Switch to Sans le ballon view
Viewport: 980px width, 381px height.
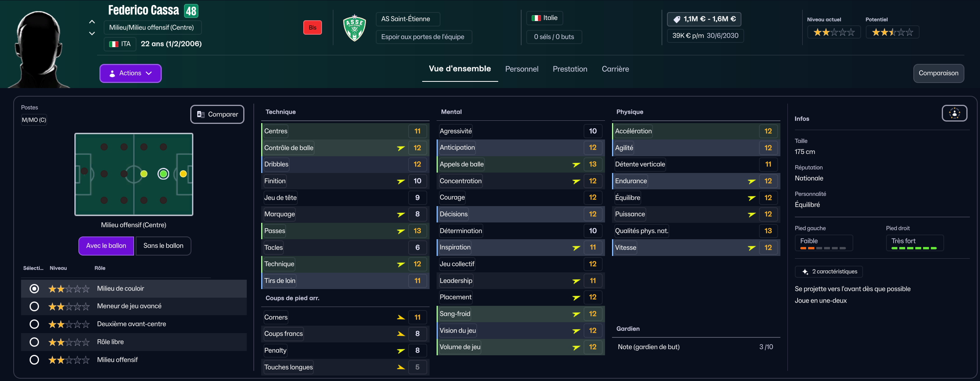pos(163,246)
